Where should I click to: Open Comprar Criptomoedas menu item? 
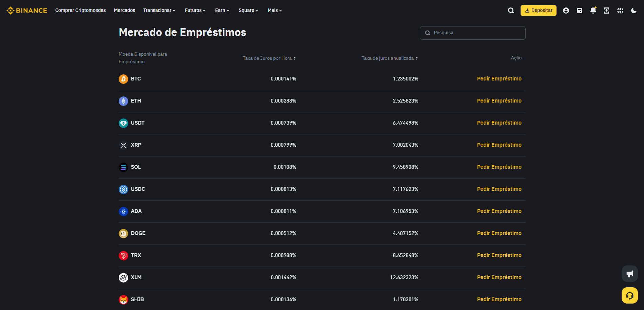click(x=80, y=11)
